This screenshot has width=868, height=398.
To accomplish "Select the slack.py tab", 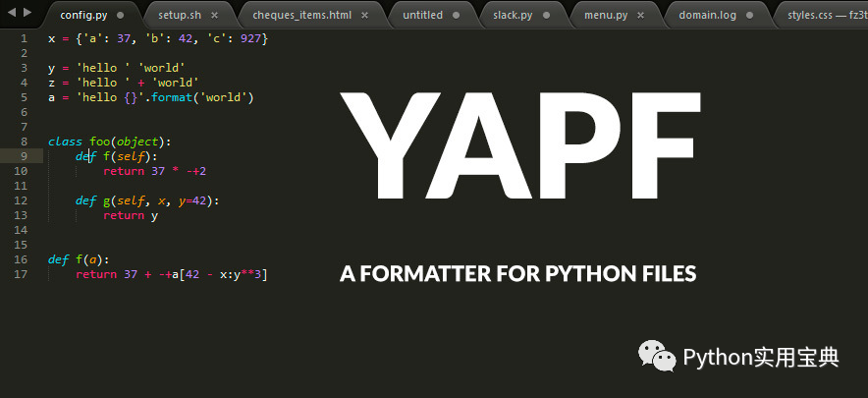I will tap(513, 15).
